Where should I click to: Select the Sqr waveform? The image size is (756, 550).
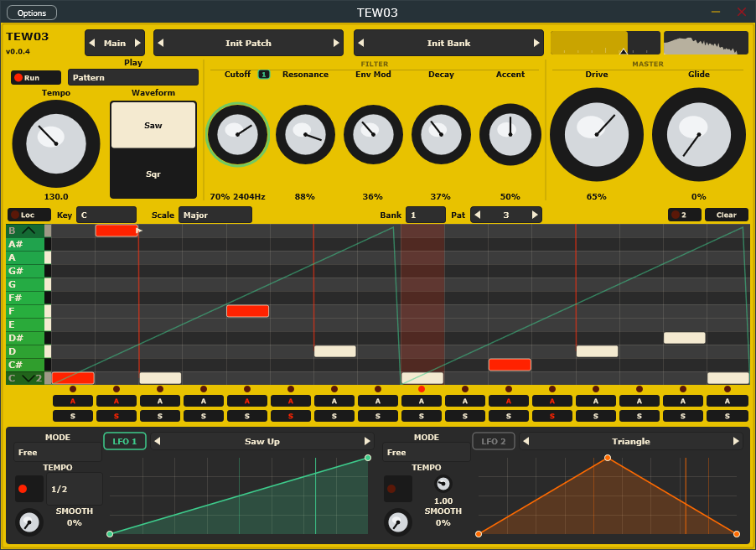click(x=153, y=174)
